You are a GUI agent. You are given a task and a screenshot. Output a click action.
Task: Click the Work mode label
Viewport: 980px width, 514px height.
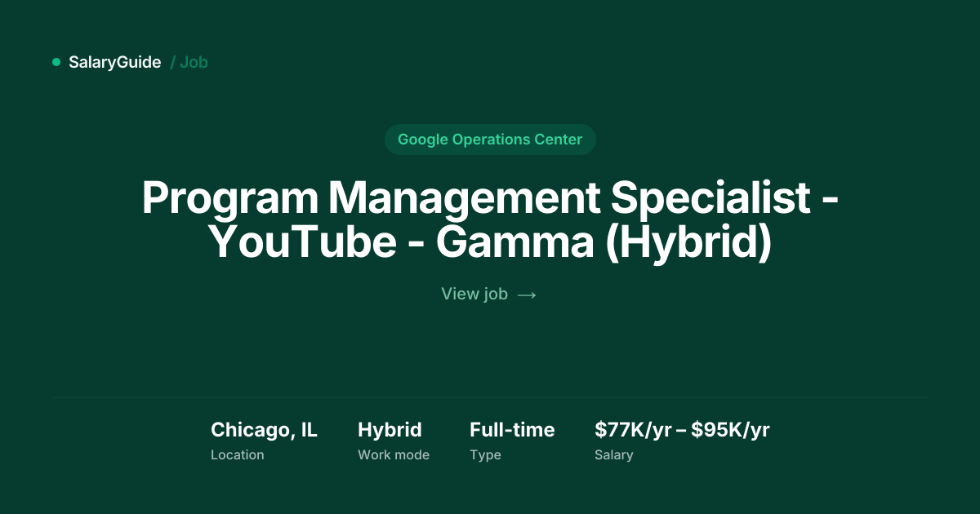click(x=394, y=455)
